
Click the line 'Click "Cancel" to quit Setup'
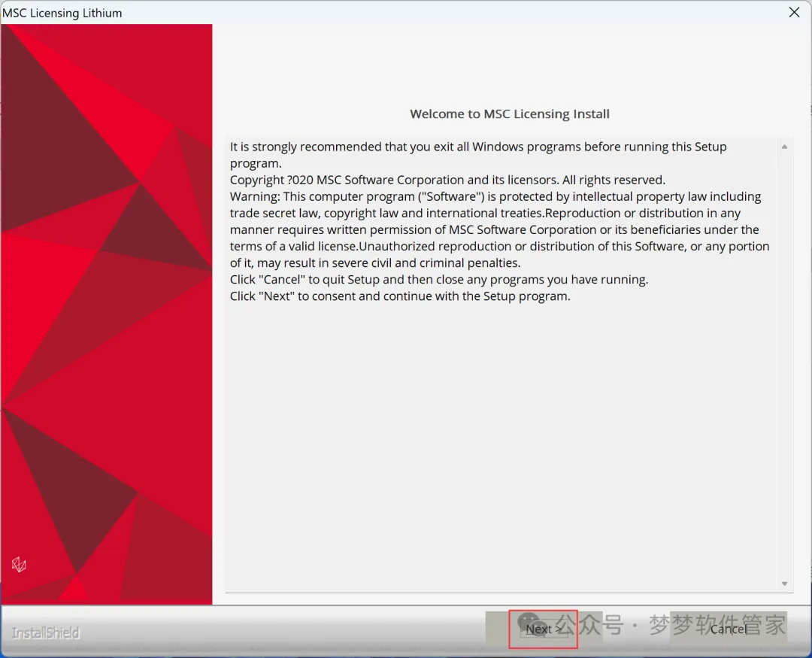point(439,279)
